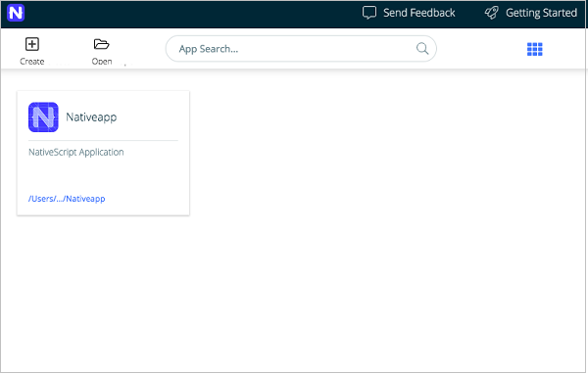588x374 pixels.
Task: Click the Nativeapp blueprint app icon
Action: click(x=43, y=117)
